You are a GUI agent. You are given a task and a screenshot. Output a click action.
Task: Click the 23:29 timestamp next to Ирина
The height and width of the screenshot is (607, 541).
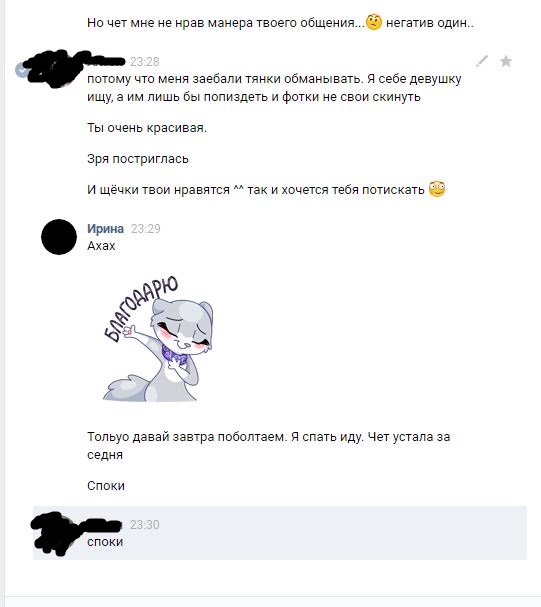coord(146,228)
